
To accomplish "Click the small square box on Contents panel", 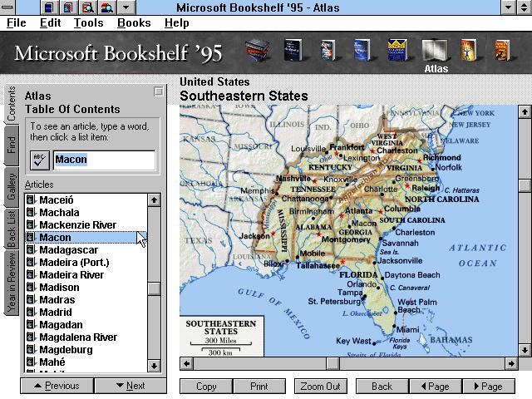I will (x=159, y=91).
